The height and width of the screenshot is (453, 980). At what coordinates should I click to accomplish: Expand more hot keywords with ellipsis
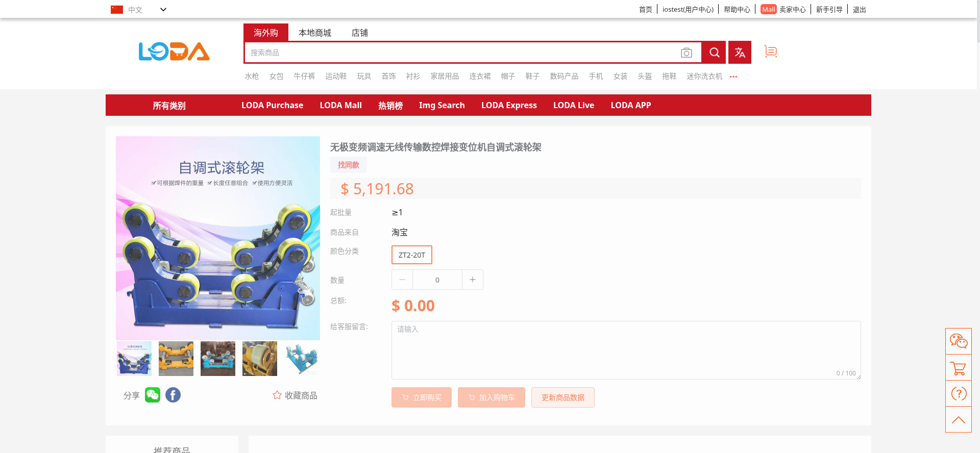733,77
